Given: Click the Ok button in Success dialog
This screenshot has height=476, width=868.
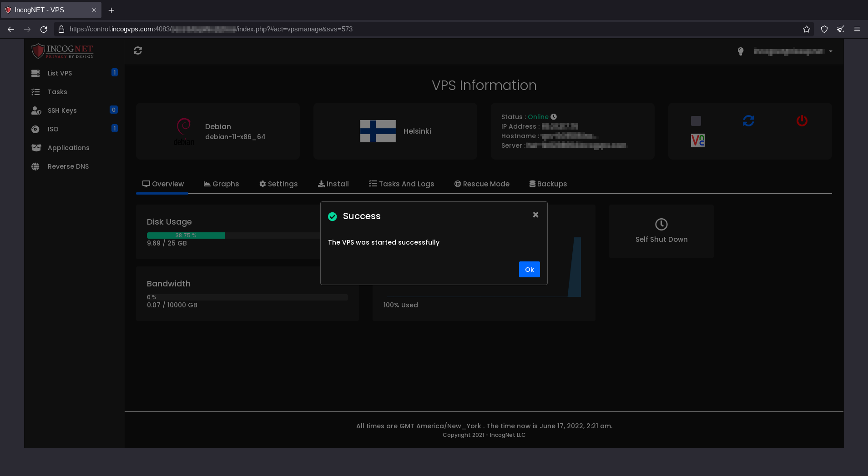Looking at the screenshot, I should pyautogui.click(x=529, y=269).
